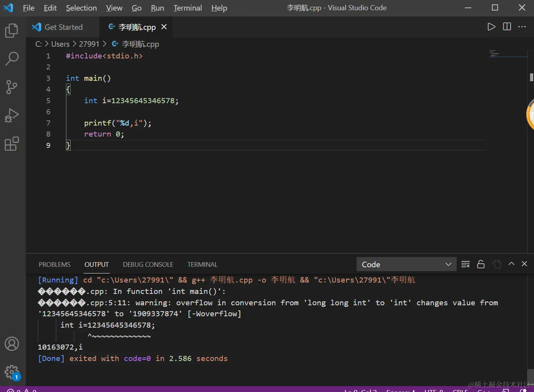534x392 pixels.
Task: Open the Manage gear settings icon
Action: pyautogui.click(x=11, y=372)
